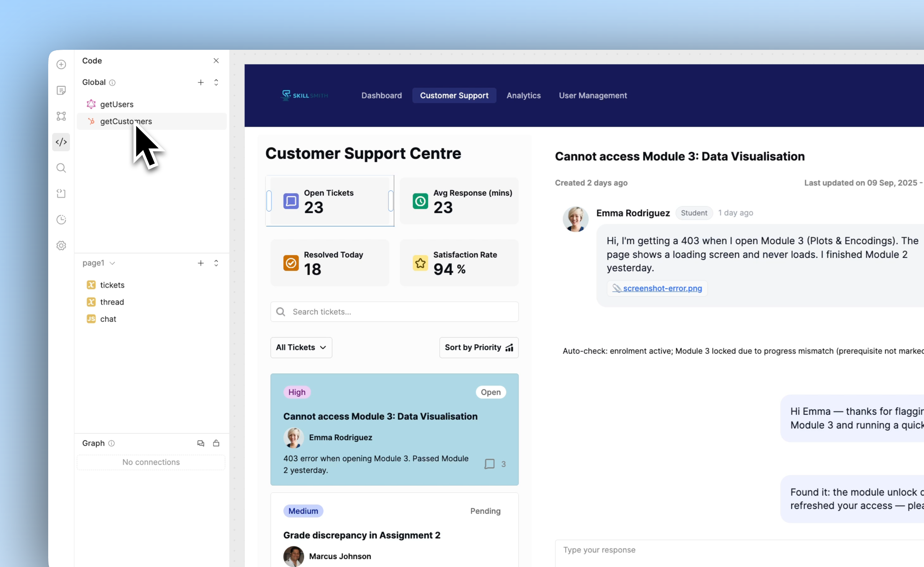
Task: Toggle the chat bubbles icon beside Graph
Action: tap(201, 443)
